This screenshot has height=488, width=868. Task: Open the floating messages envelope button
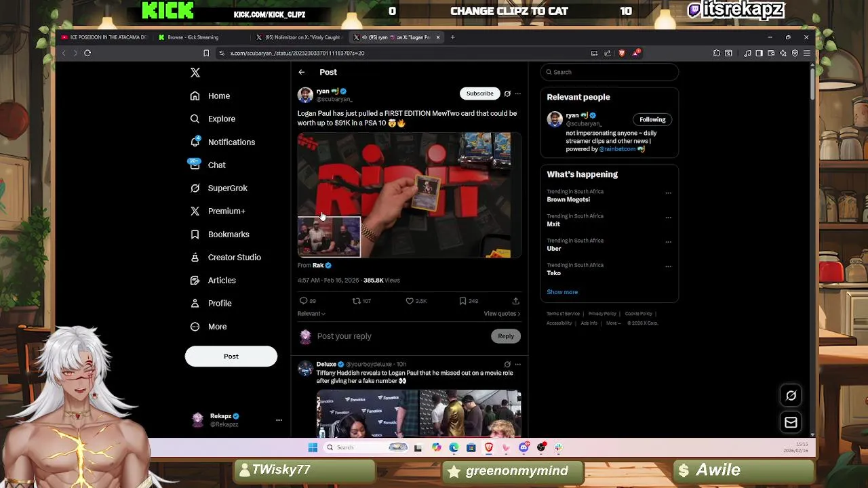(x=791, y=423)
